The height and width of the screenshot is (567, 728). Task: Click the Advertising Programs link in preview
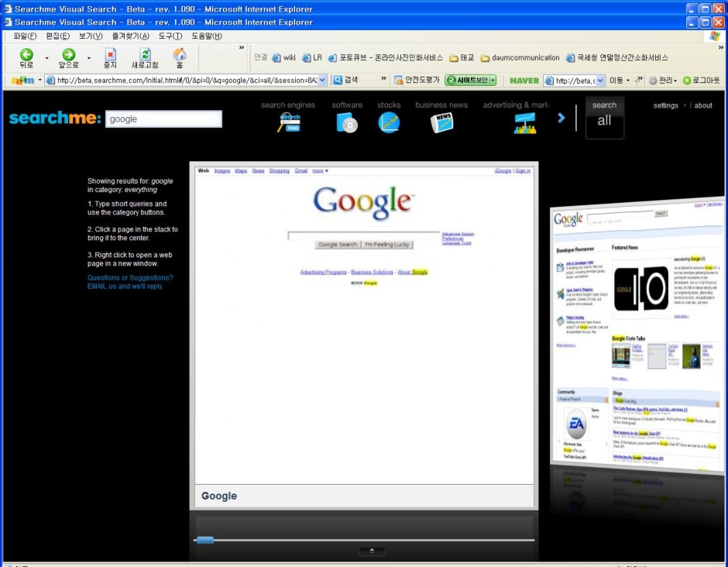coord(323,272)
